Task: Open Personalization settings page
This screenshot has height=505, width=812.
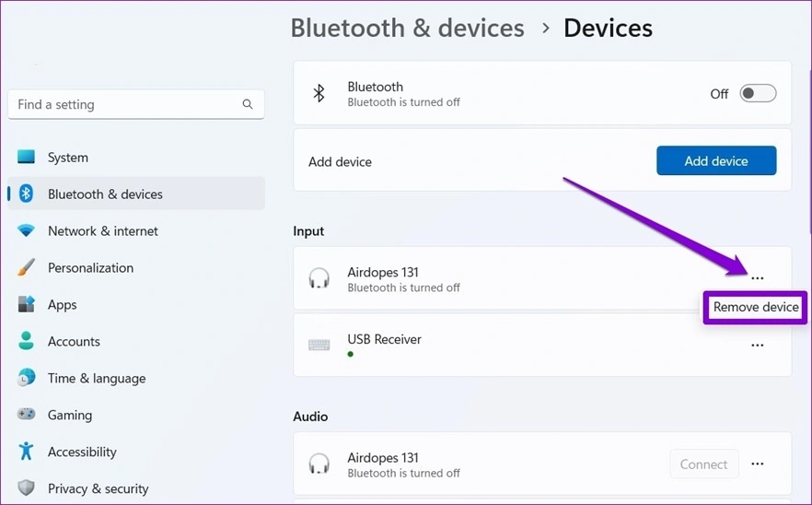Action: [x=136, y=267]
